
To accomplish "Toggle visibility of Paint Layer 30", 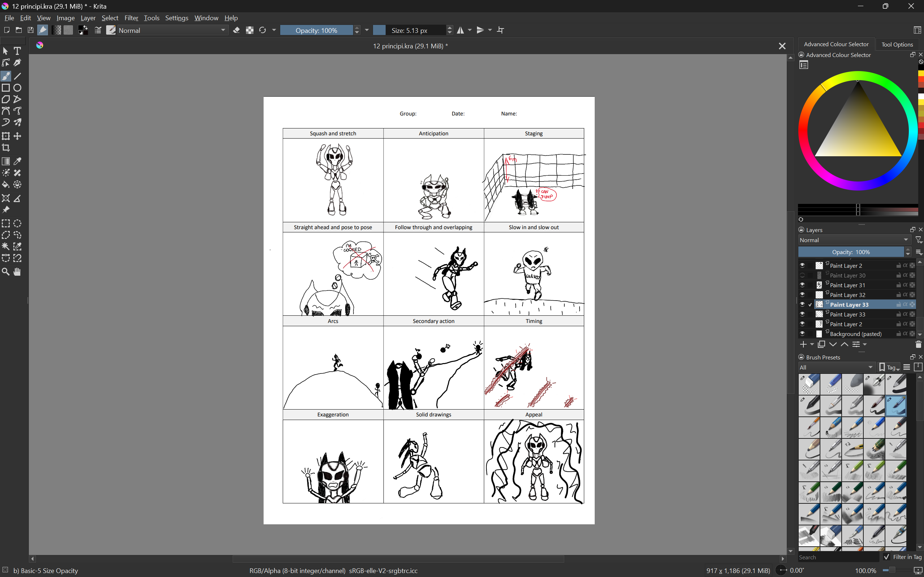I will [x=802, y=275].
